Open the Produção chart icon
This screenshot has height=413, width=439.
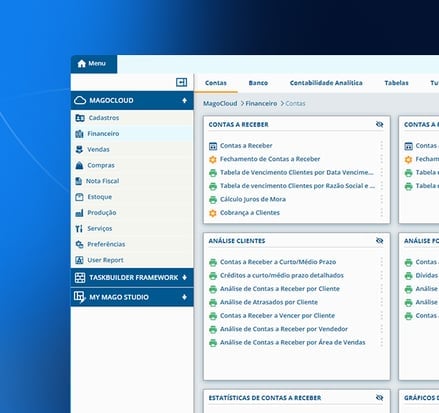[79, 213]
